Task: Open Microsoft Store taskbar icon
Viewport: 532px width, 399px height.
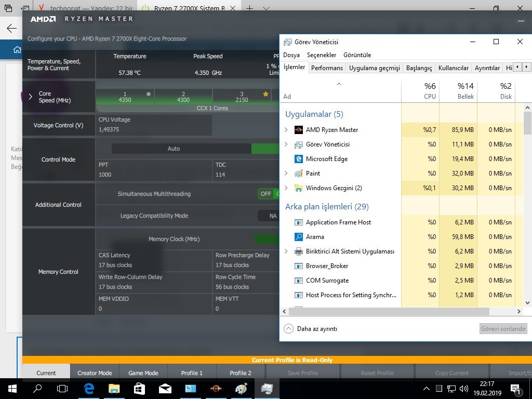Action: click(x=139, y=389)
